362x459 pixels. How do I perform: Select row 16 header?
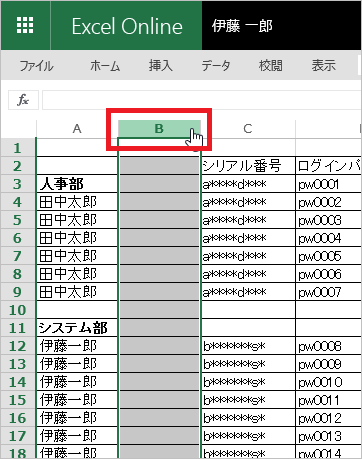(x=18, y=418)
